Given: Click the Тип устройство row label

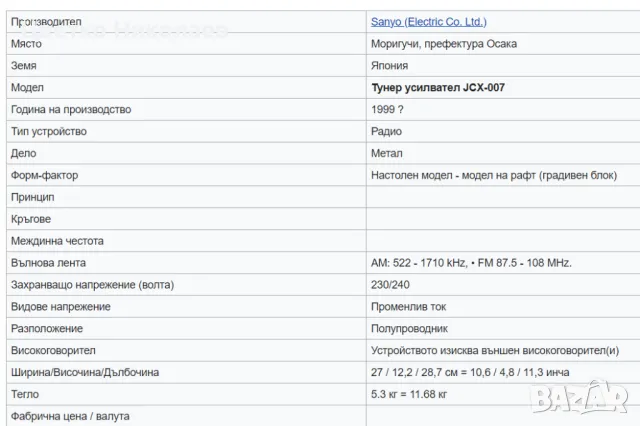Looking at the screenshot, I should [49, 131].
